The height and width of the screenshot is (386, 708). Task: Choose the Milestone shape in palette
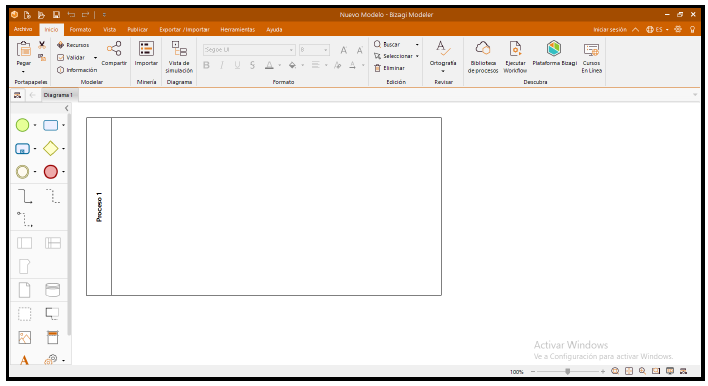point(24,266)
